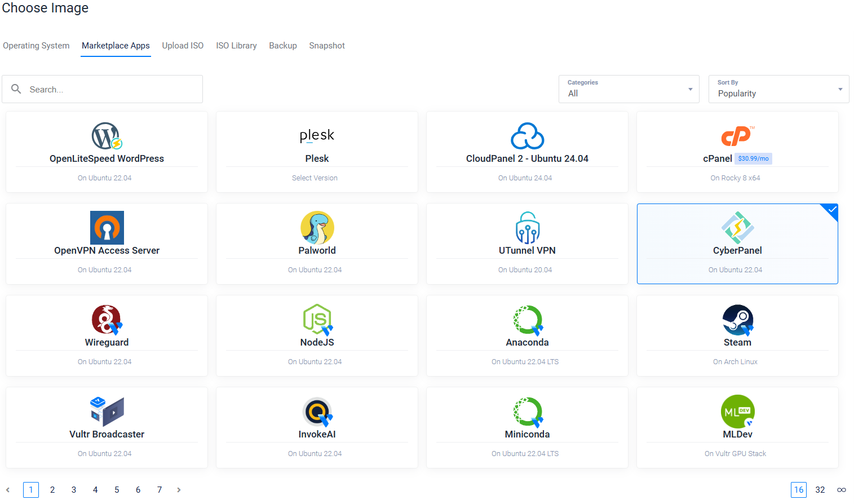Click the cPanel $30.99/mo price badge
Viewport: 854px width, 504px height.
pyautogui.click(x=754, y=159)
